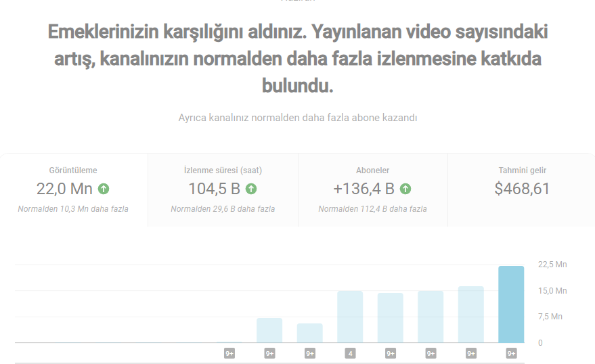Click the $468,61 revenue value
This screenshot has width=595, height=364.
(x=522, y=189)
